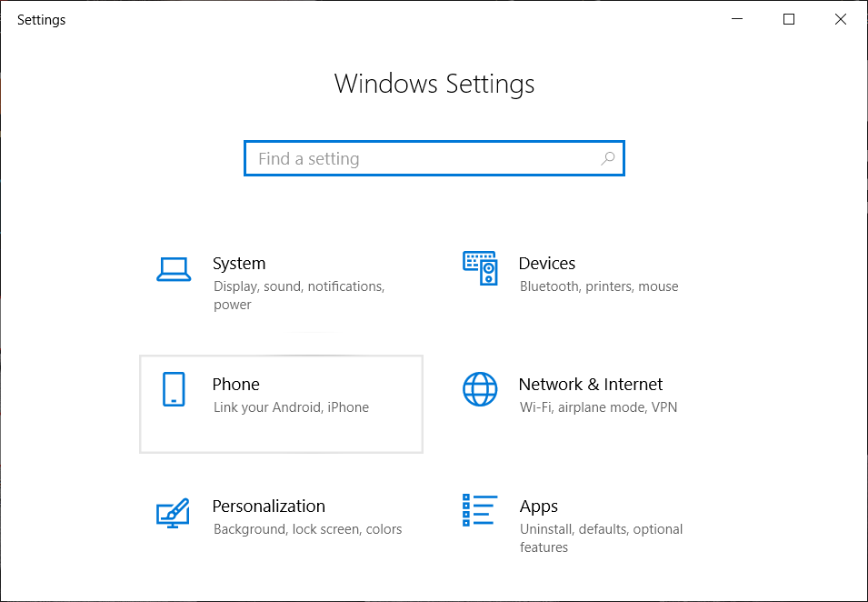Click the Network & Internet globe icon
The height and width of the screenshot is (602, 868).
[x=480, y=389]
